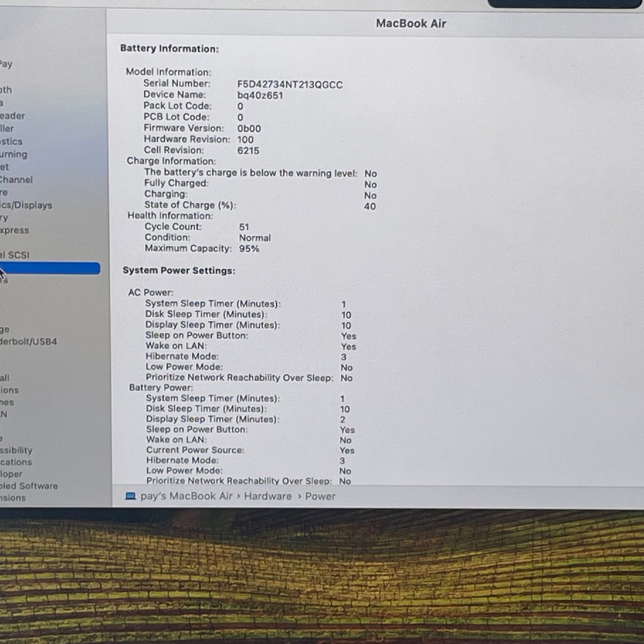Screen dimensions: 644x644
Task: Select the Hardware breadcrumb in the path bar
Action: tap(267, 496)
